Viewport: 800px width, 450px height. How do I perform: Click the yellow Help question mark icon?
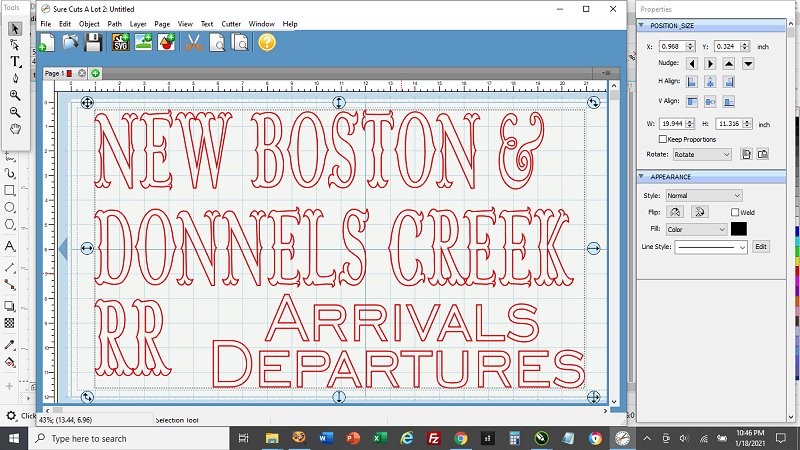(266, 42)
